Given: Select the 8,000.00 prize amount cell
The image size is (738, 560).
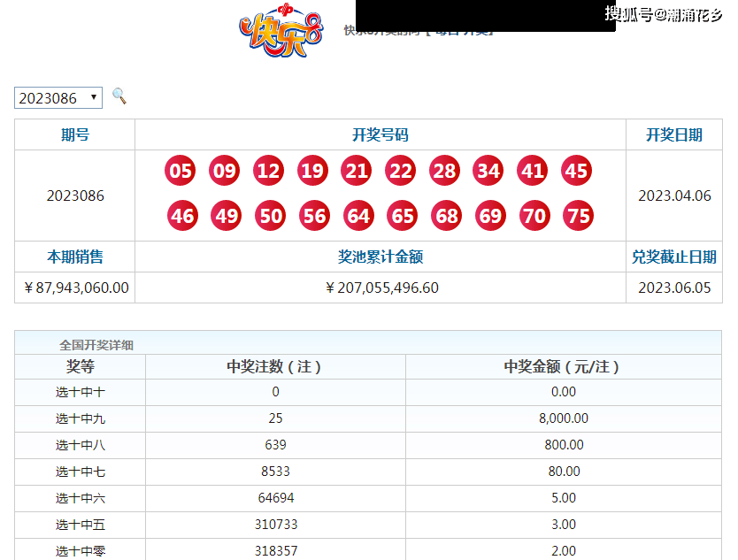Looking at the screenshot, I should pos(564,418).
